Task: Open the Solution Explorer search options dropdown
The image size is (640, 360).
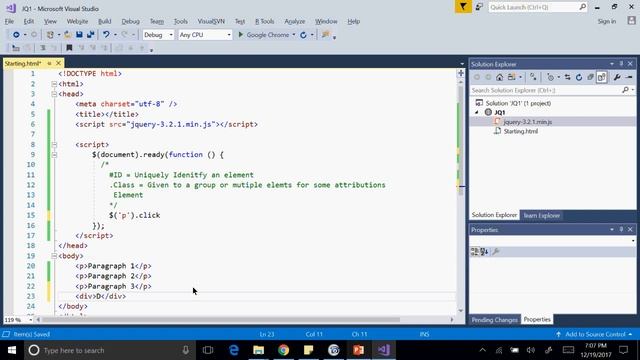Action: coord(633,90)
